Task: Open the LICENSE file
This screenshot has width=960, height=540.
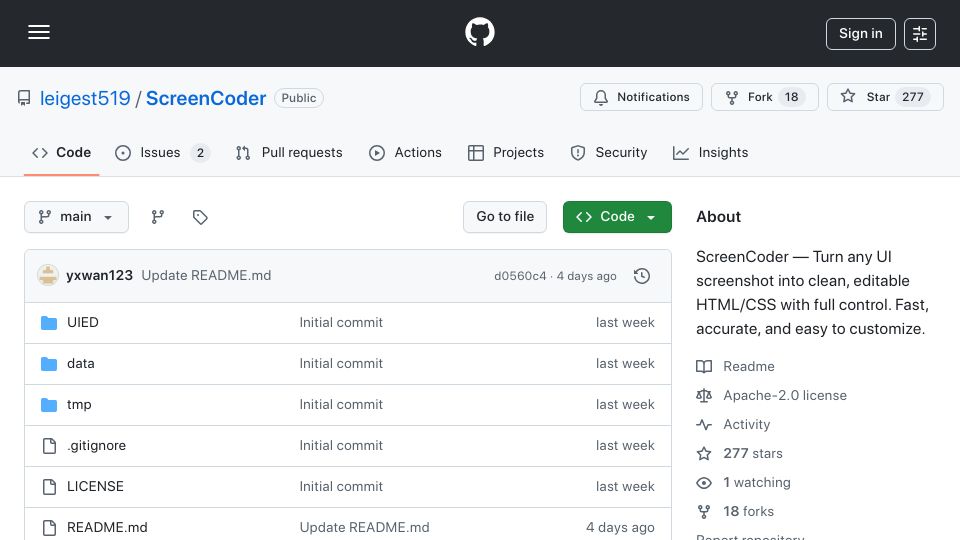Action: click(x=95, y=487)
